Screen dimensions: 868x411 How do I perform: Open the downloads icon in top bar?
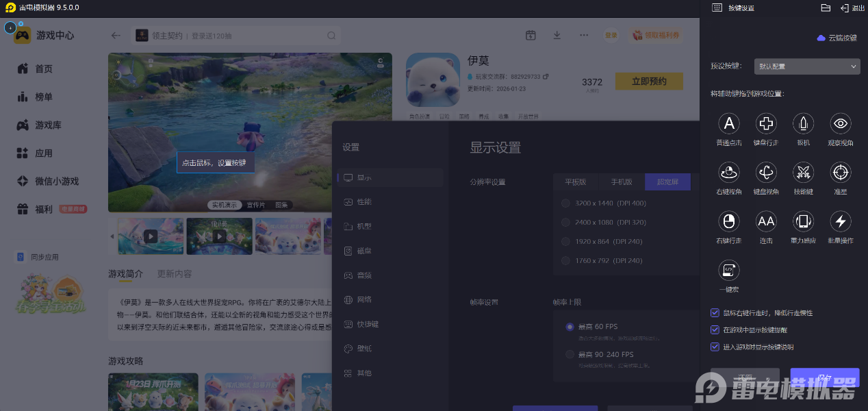pyautogui.click(x=557, y=35)
